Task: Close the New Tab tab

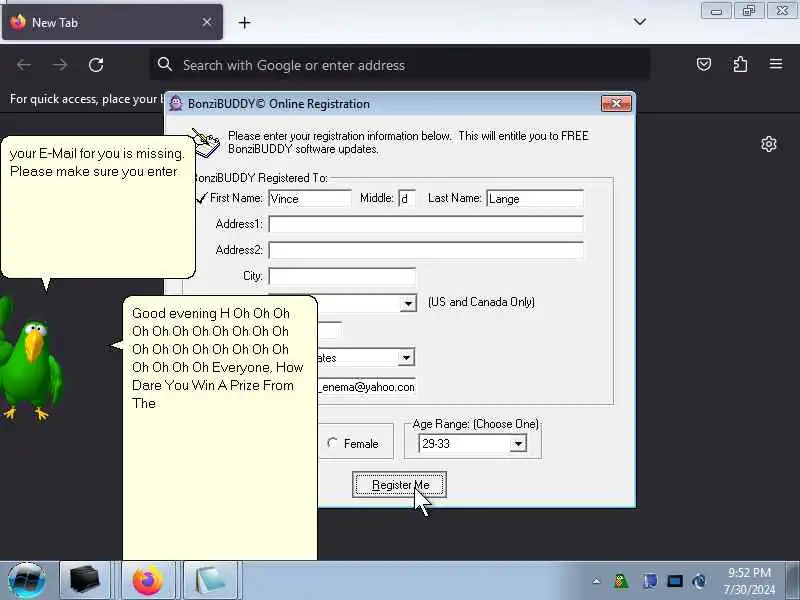Action: tap(207, 22)
